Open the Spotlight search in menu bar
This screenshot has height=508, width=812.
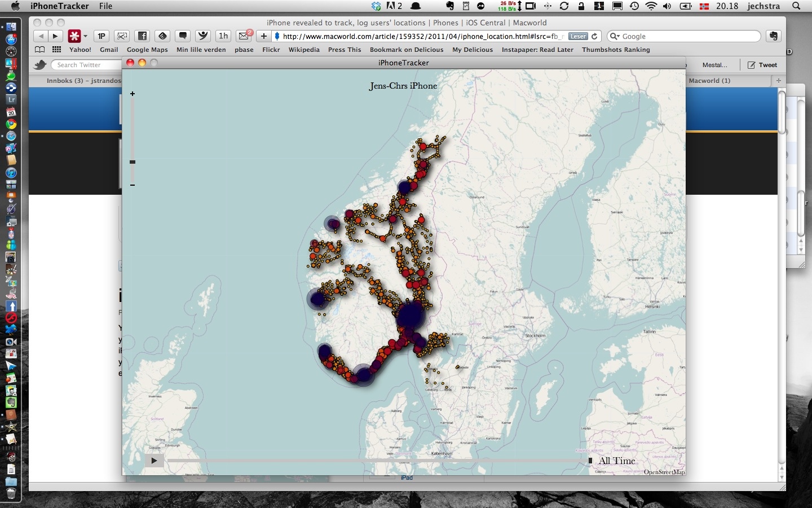796,6
